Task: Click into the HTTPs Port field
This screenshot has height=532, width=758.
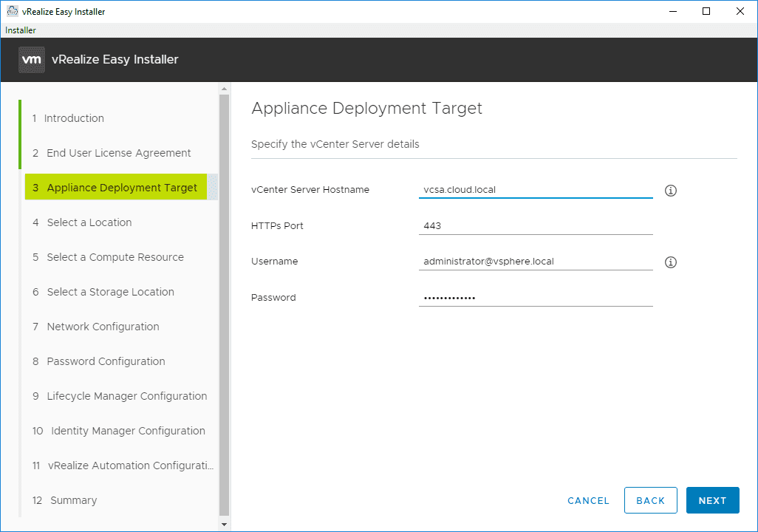Action: [535, 225]
